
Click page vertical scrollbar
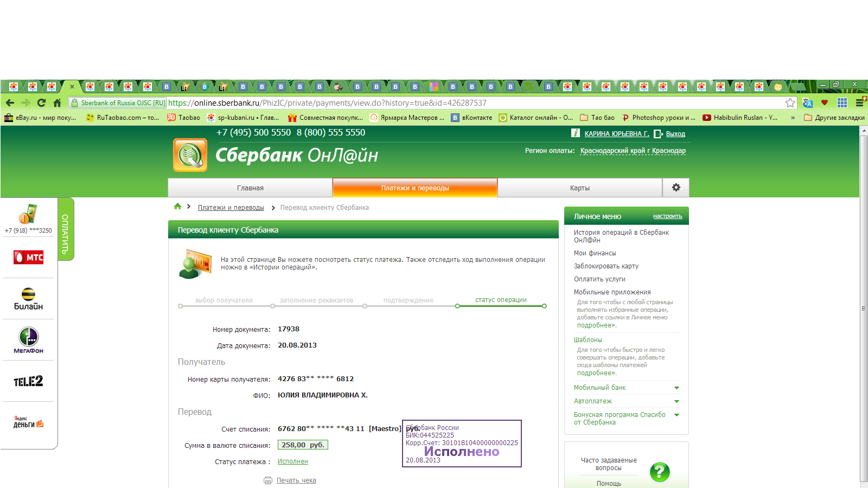864,308
